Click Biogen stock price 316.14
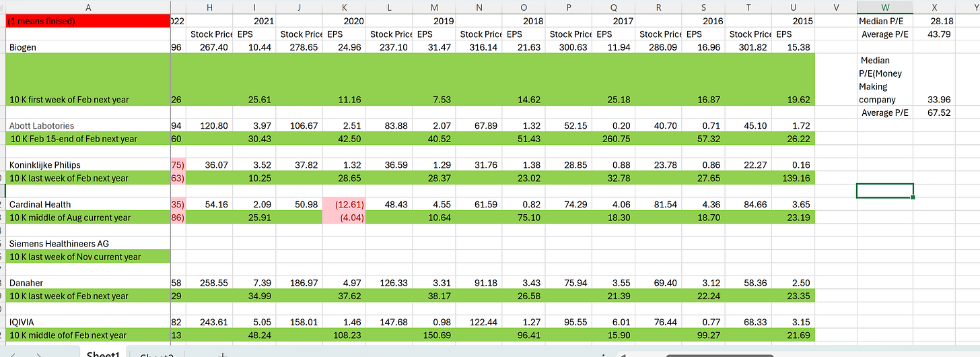This screenshot has width=980, height=357. point(479,47)
